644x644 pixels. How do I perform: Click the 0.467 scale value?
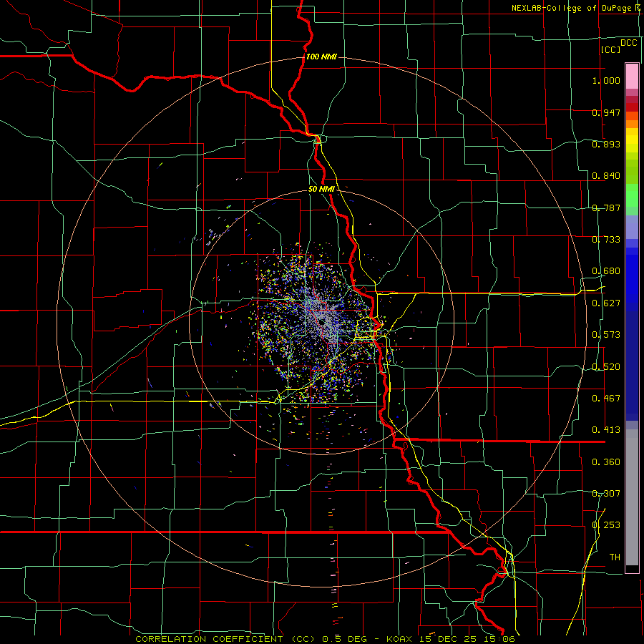pyautogui.click(x=606, y=399)
